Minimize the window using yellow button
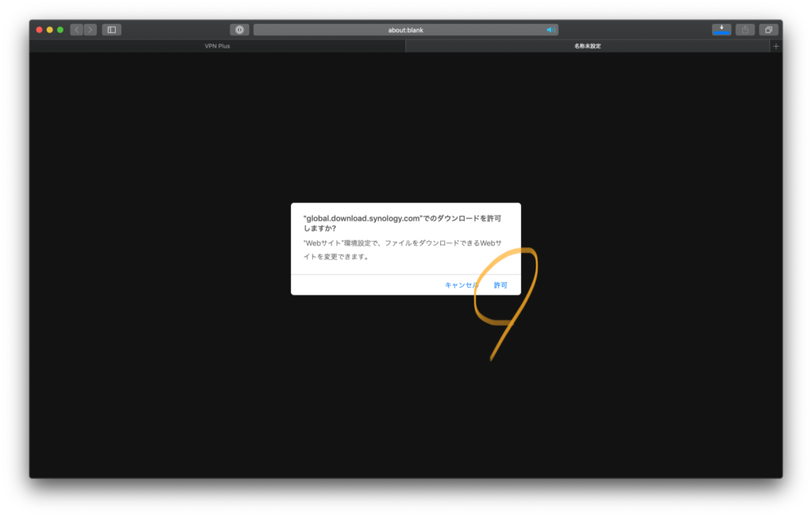Screen dimensions: 812x517 (x=50, y=29)
